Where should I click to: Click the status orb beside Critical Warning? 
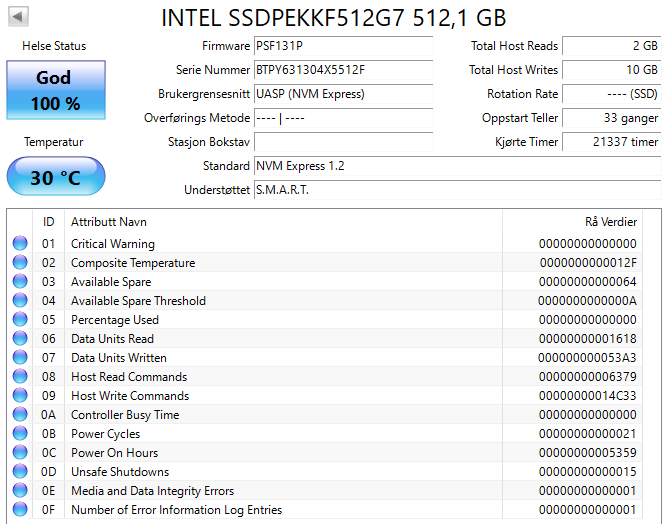pyautogui.click(x=20, y=244)
